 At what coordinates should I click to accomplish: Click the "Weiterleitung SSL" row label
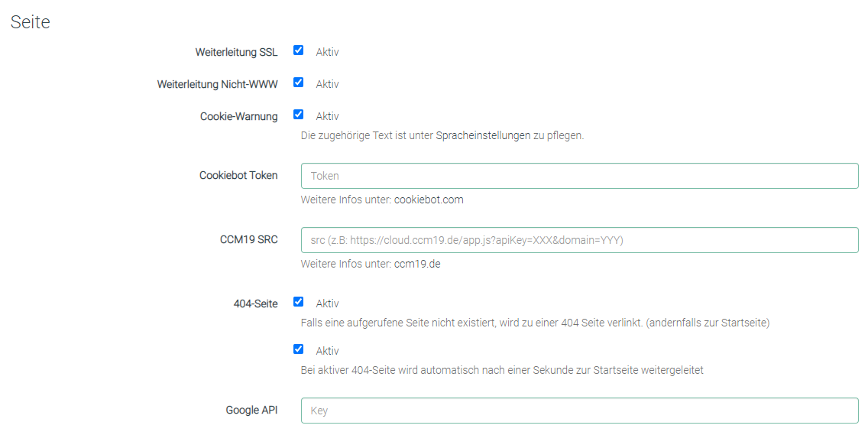click(x=236, y=53)
